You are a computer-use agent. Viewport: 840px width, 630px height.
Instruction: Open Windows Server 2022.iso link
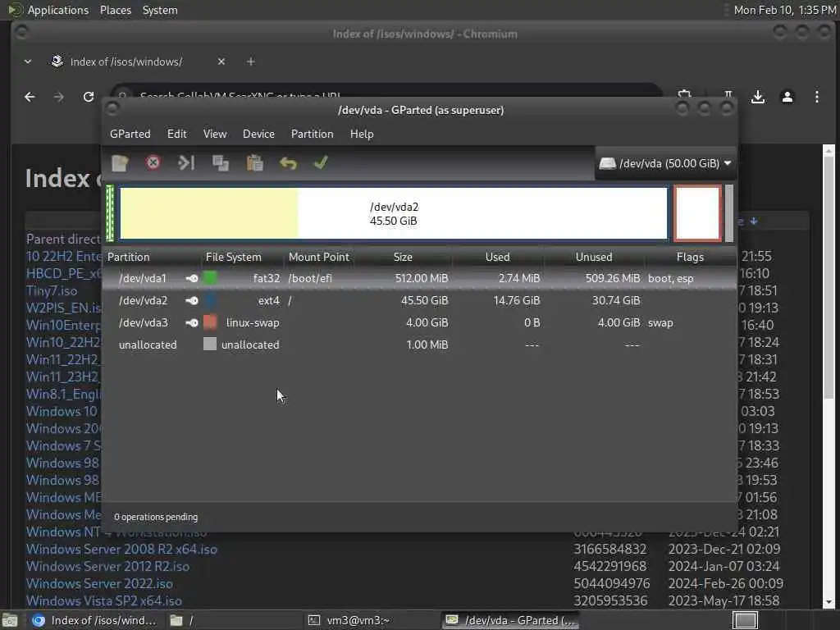[x=99, y=583]
